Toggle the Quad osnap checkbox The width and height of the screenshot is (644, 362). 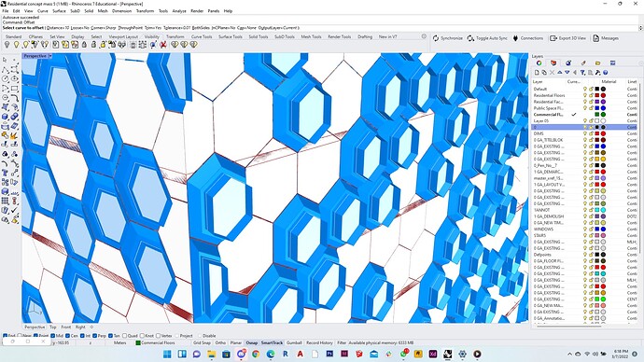[x=124, y=336]
